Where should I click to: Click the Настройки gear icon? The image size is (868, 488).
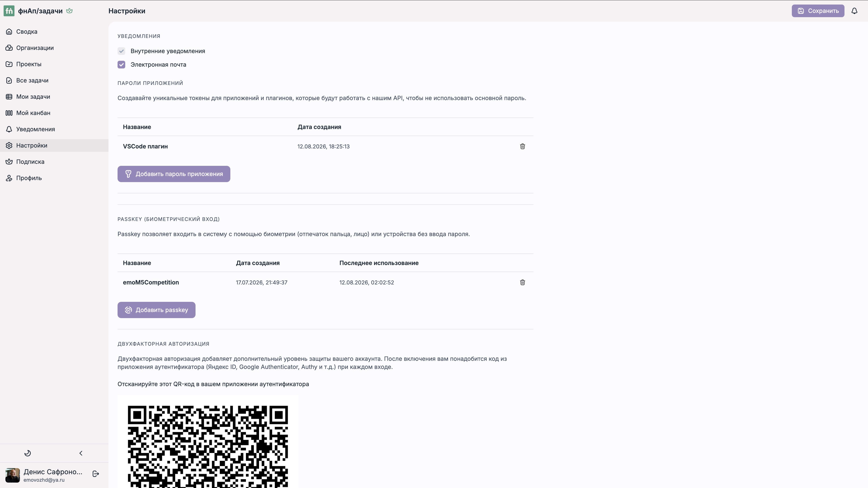(x=9, y=145)
